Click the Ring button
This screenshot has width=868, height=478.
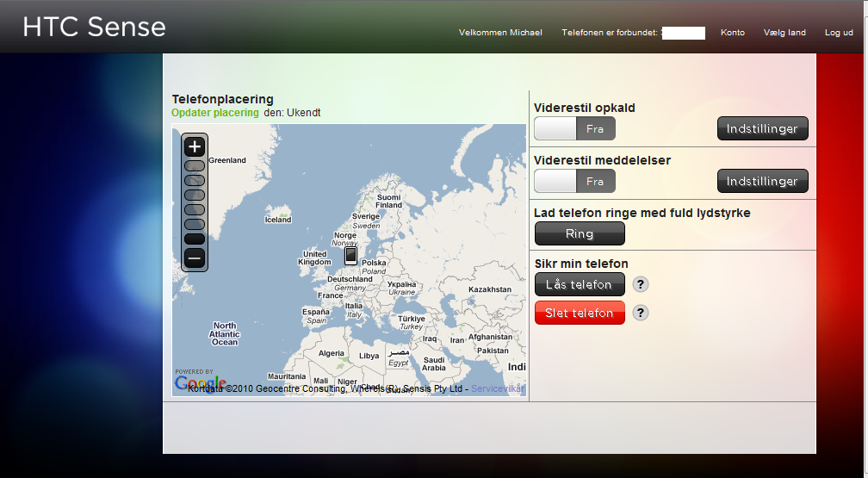click(580, 233)
